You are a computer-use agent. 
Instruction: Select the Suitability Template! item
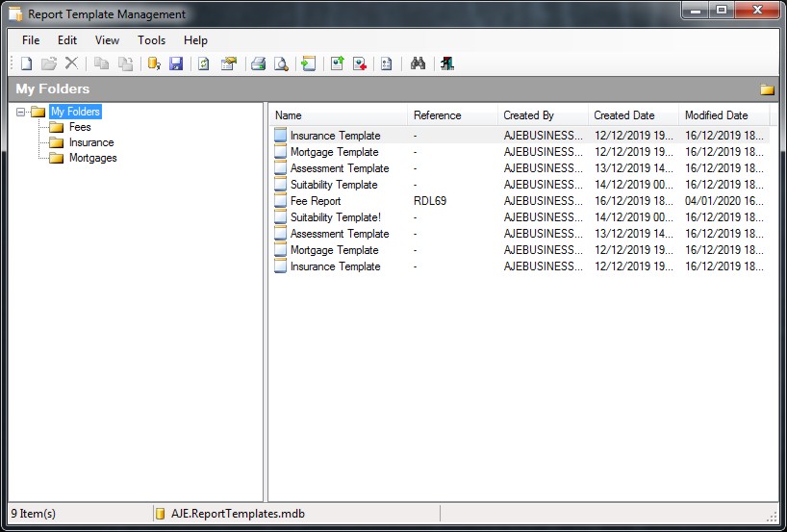(x=335, y=217)
